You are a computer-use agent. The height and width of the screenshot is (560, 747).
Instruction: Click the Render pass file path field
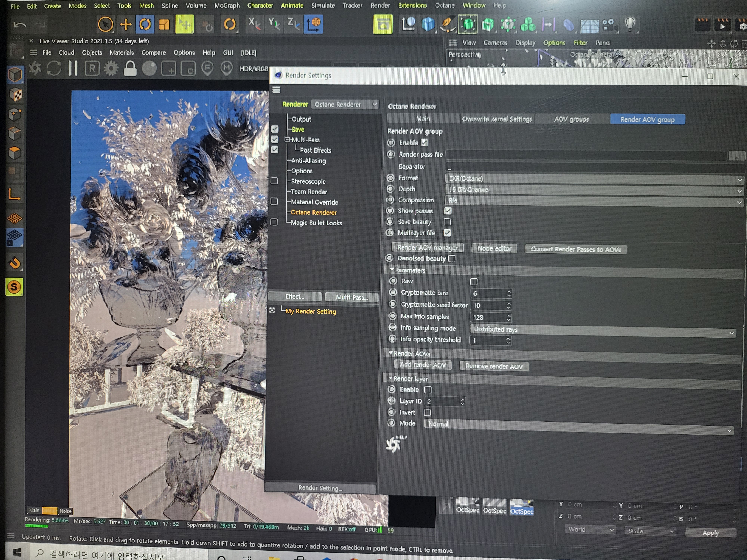(586, 155)
